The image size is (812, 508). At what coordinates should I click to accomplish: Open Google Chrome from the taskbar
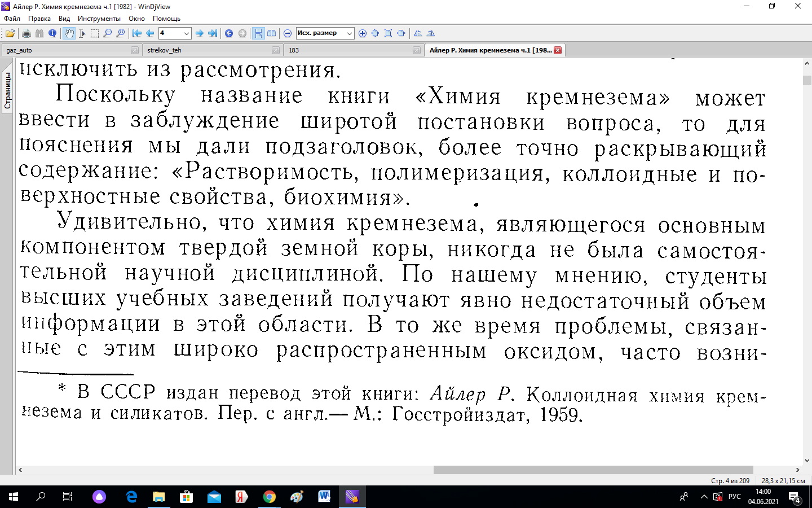pos(270,497)
